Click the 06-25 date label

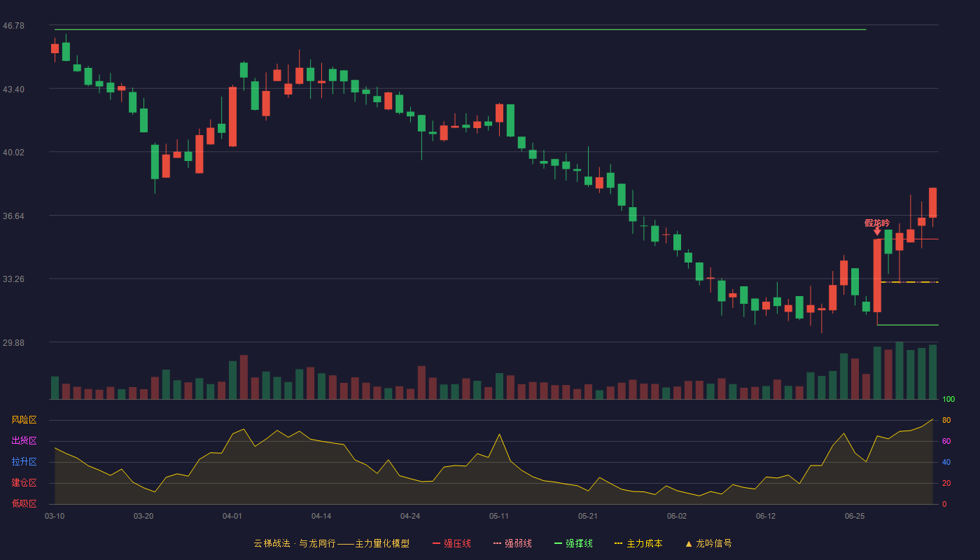point(855,516)
